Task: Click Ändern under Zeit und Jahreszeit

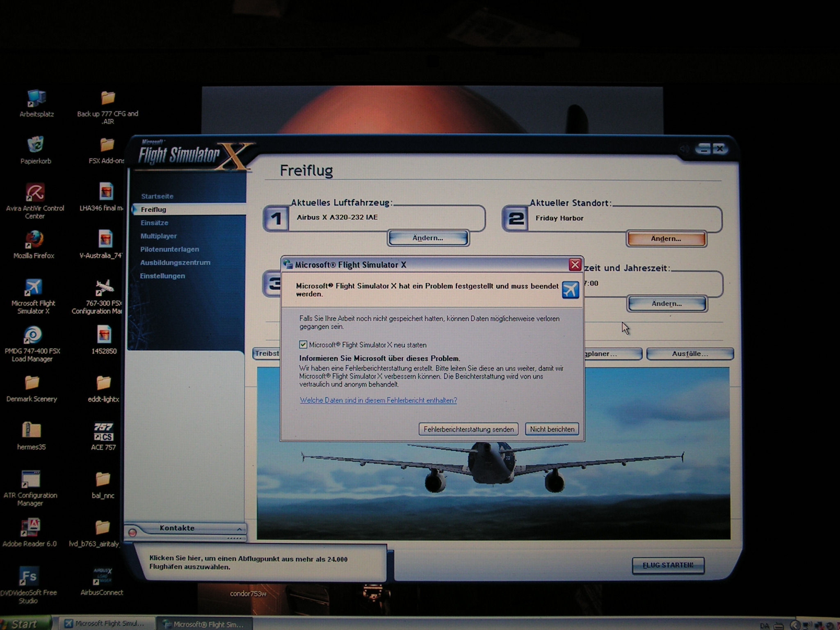Action: click(667, 304)
